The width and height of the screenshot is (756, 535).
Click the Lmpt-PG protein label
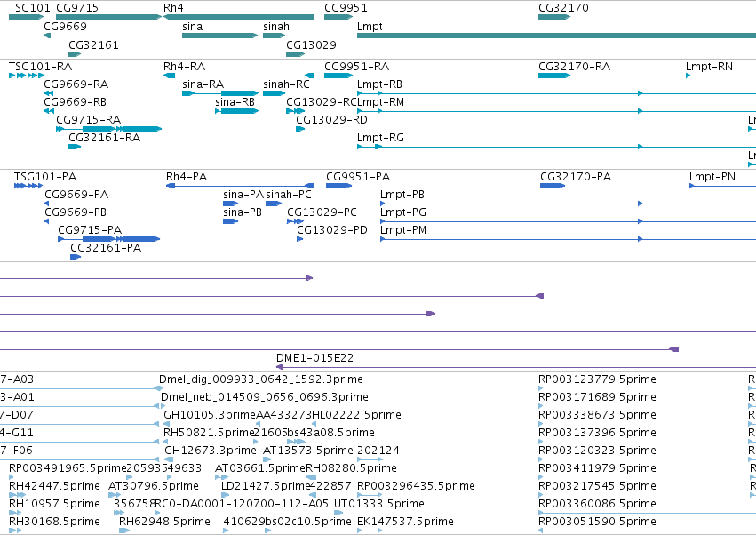coord(403,212)
